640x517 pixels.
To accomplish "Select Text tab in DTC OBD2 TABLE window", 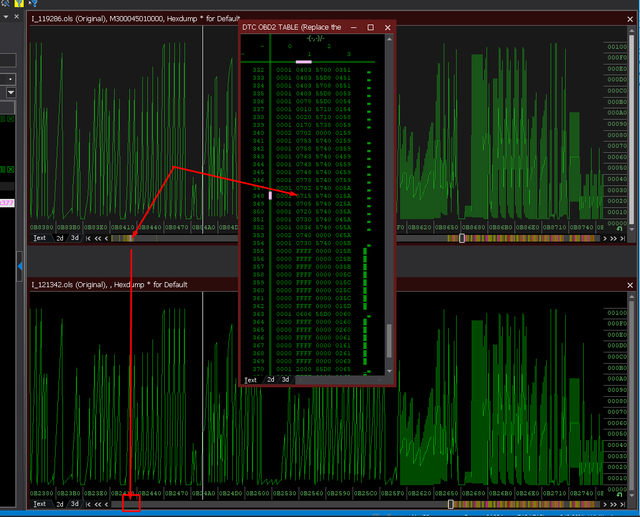I will click(x=251, y=380).
